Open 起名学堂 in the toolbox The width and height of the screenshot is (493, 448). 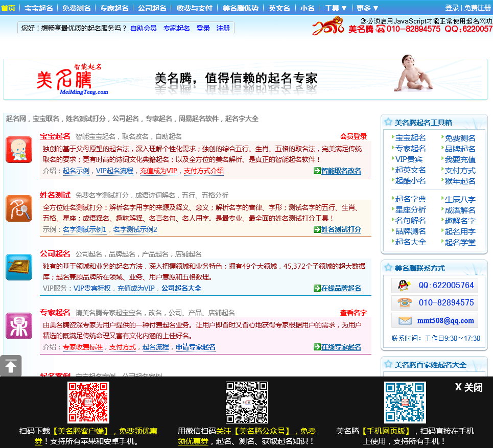click(x=460, y=243)
